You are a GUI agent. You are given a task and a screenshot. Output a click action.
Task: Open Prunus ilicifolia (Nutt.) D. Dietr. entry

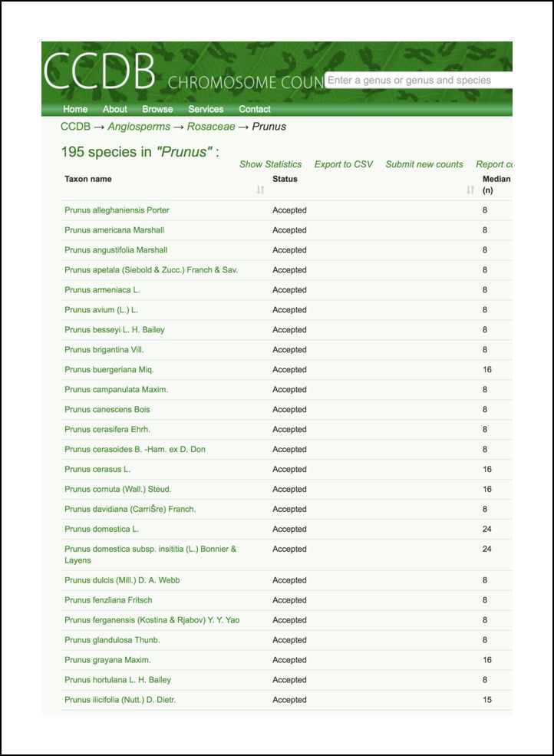[x=120, y=700]
